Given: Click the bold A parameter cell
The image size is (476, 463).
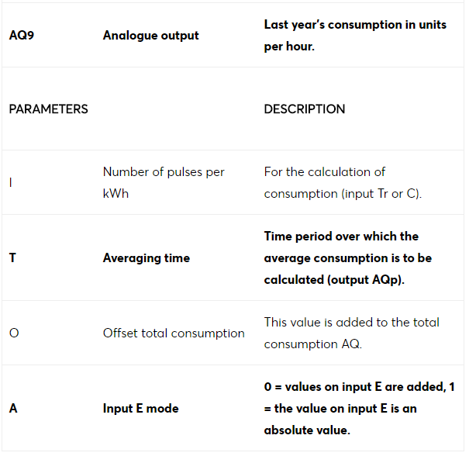Looking at the screenshot, I should 13,409.
